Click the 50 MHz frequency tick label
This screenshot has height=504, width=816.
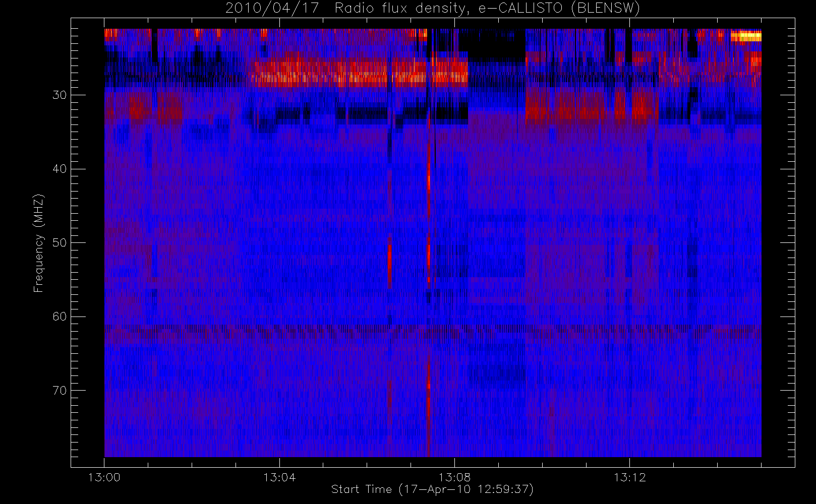tap(60, 242)
